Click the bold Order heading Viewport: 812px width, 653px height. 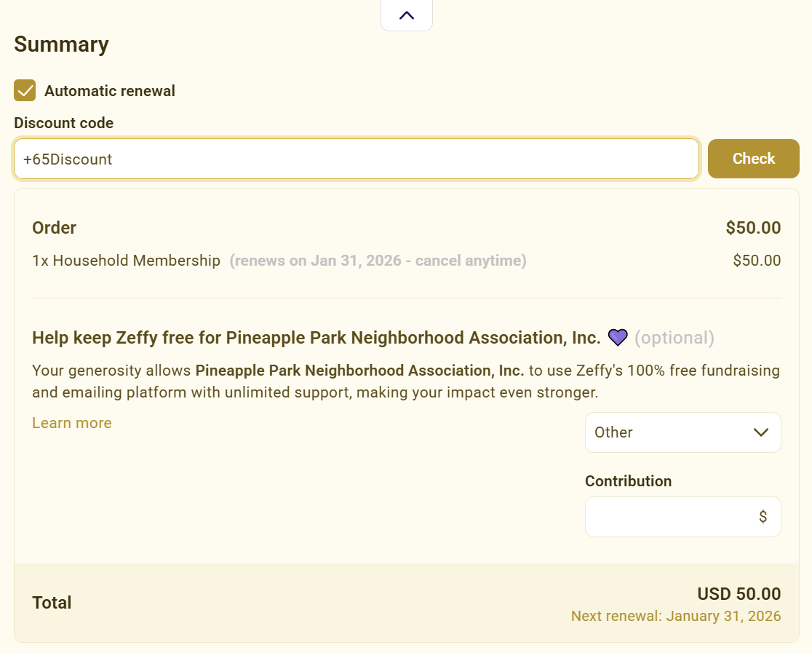click(54, 228)
